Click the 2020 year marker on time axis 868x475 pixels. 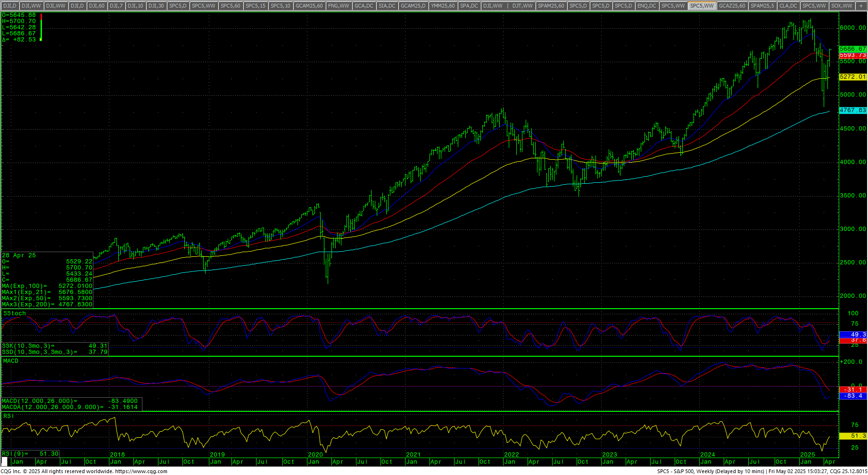(315, 455)
